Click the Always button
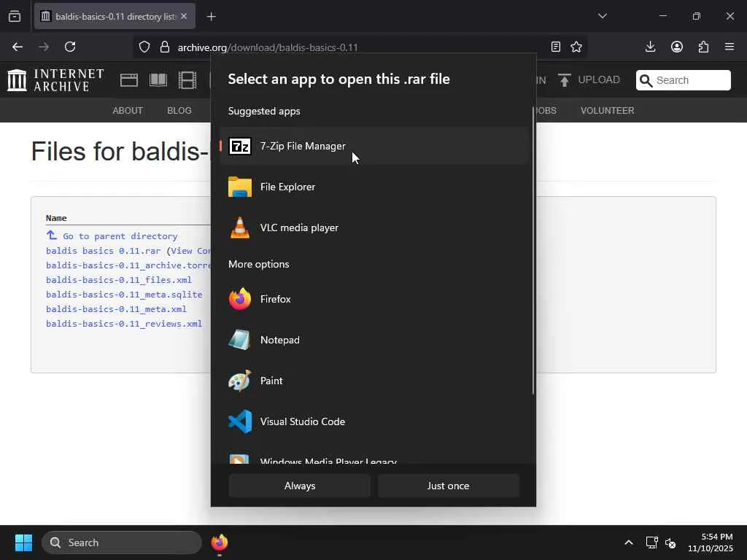The height and width of the screenshot is (560, 747). click(x=300, y=486)
